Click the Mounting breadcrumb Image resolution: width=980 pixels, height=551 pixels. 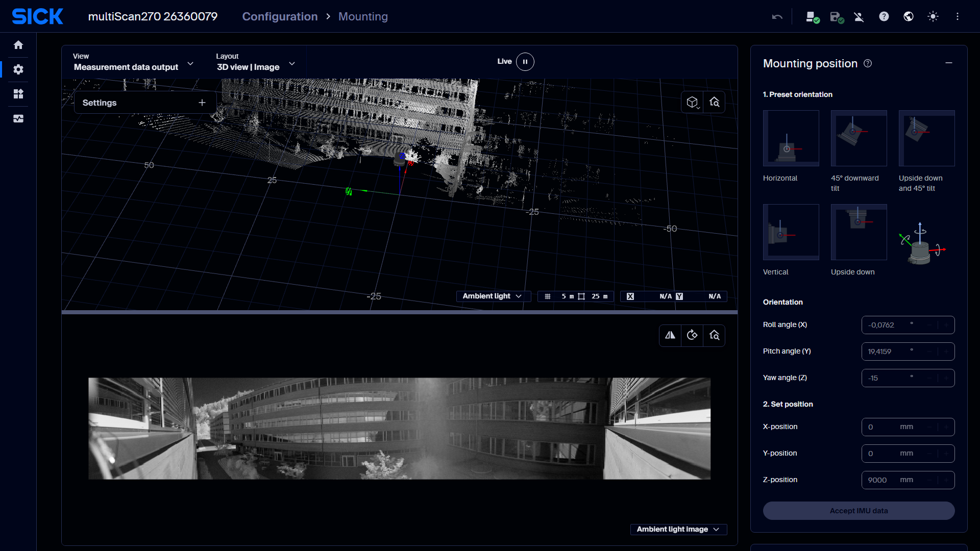click(363, 16)
